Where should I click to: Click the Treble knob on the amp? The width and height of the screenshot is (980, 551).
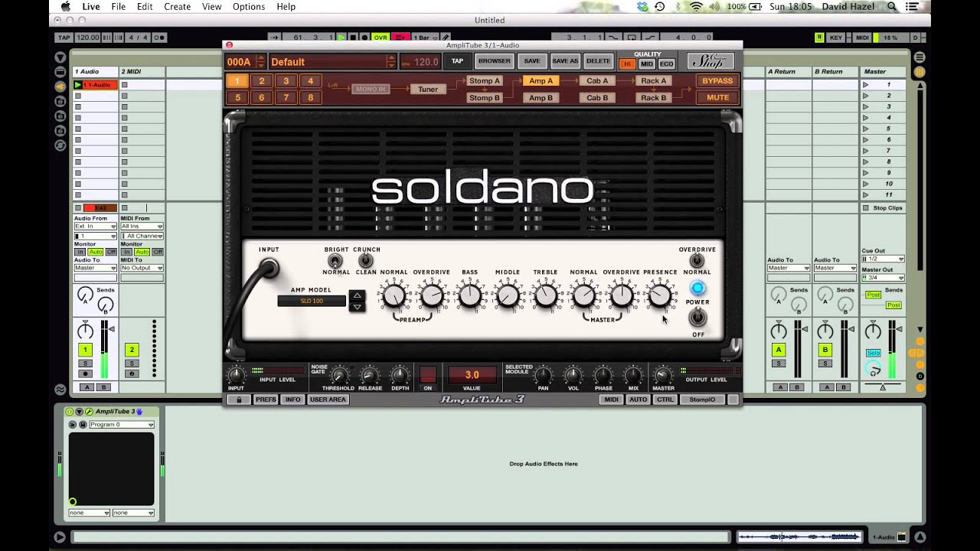pyautogui.click(x=545, y=295)
